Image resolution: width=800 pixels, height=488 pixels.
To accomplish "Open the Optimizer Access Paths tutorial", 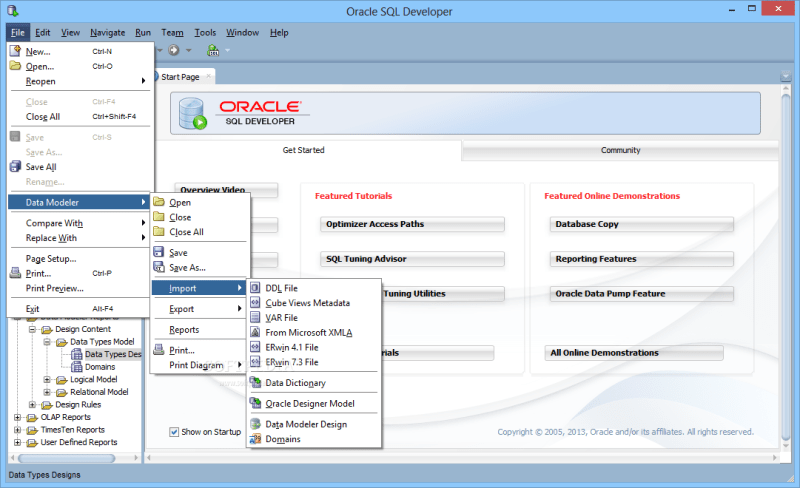I will click(x=412, y=224).
